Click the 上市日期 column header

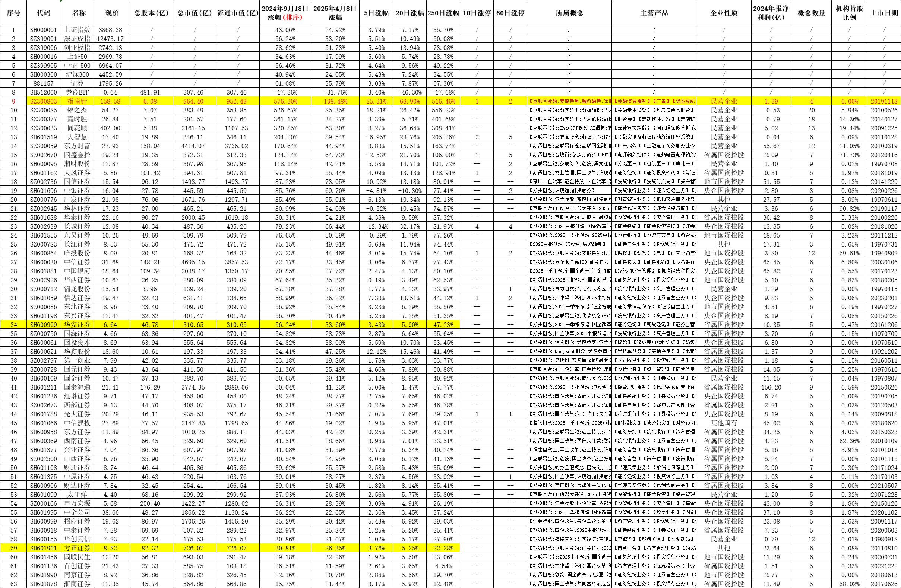[884, 13]
